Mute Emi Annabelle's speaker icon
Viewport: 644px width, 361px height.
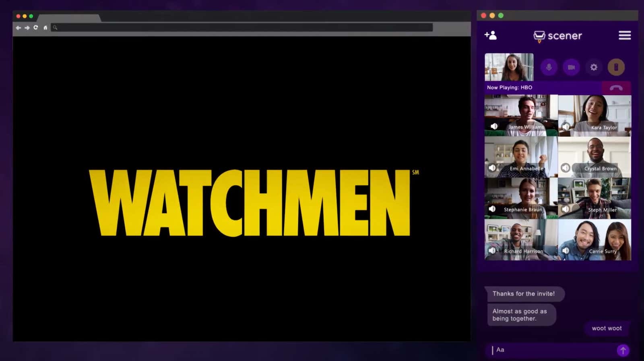492,168
